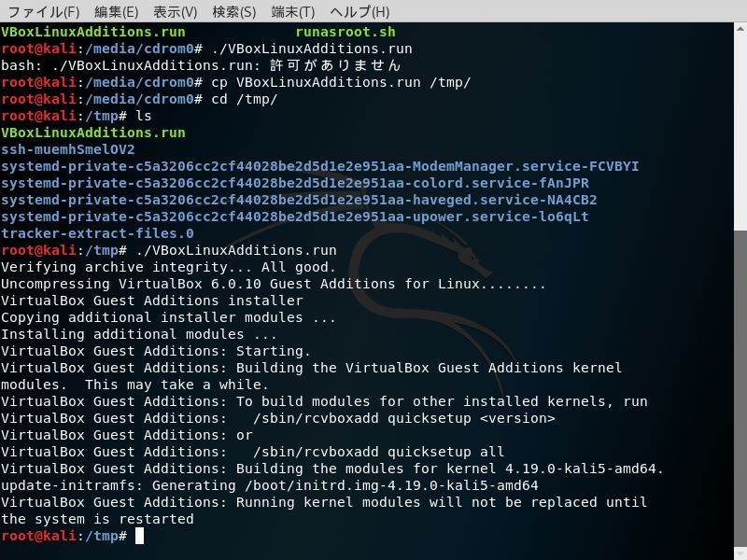747x560 pixels.
Task: Click the 'Installing additional modules ...' line
Action: pyautogui.click(x=138, y=334)
